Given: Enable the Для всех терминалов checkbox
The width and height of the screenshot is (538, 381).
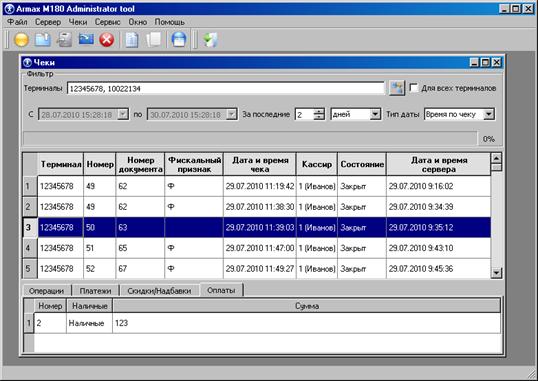Looking at the screenshot, I should pos(414,88).
